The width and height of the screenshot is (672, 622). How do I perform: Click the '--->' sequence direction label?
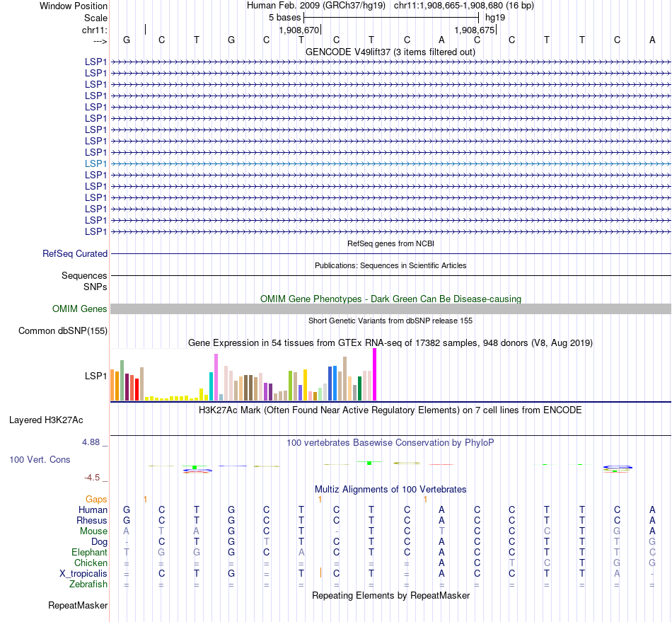(x=100, y=41)
